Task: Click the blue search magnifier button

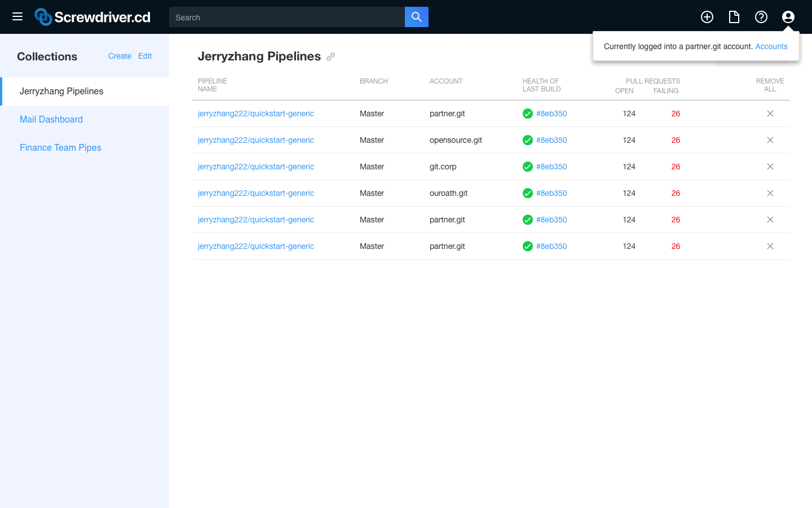Action: pyautogui.click(x=417, y=17)
